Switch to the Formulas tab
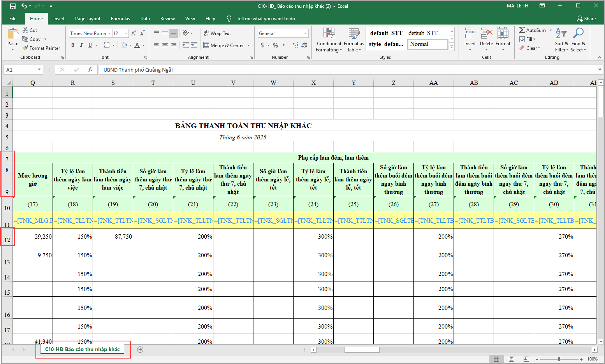Image resolution: width=605 pixels, height=364 pixels. (x=120, y=19)
